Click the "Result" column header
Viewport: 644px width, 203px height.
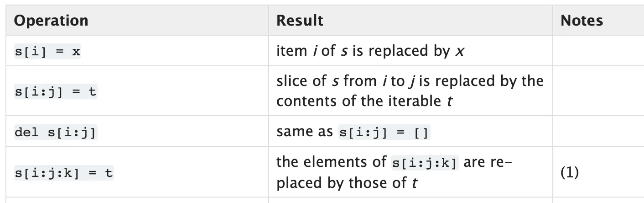click(x=300, y=21)
